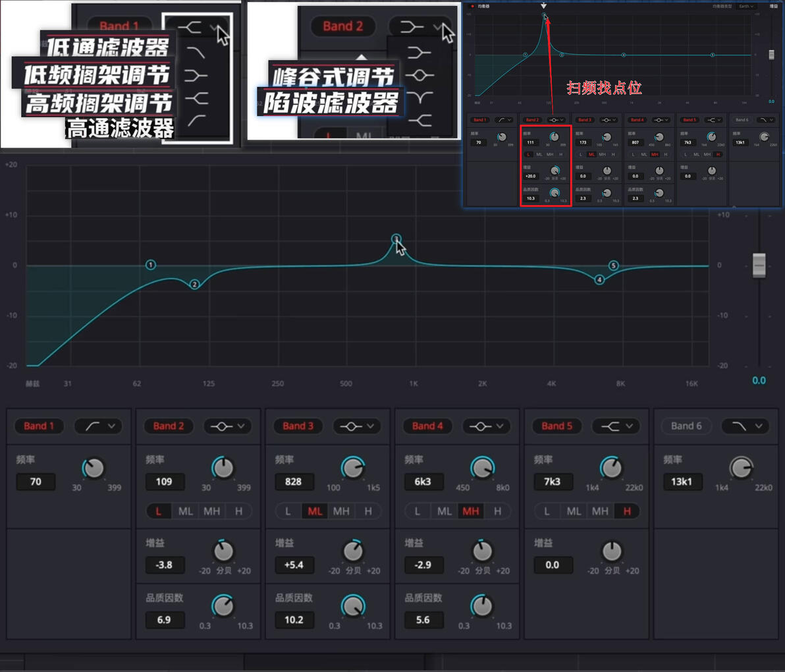Set Band 2 range to ML
The height and width of the screenshot is (672, 785).
point(186,511)
